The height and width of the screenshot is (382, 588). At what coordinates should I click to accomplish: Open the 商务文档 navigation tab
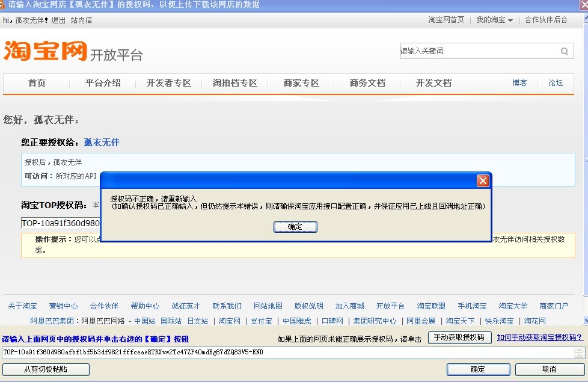pos(367,82)
